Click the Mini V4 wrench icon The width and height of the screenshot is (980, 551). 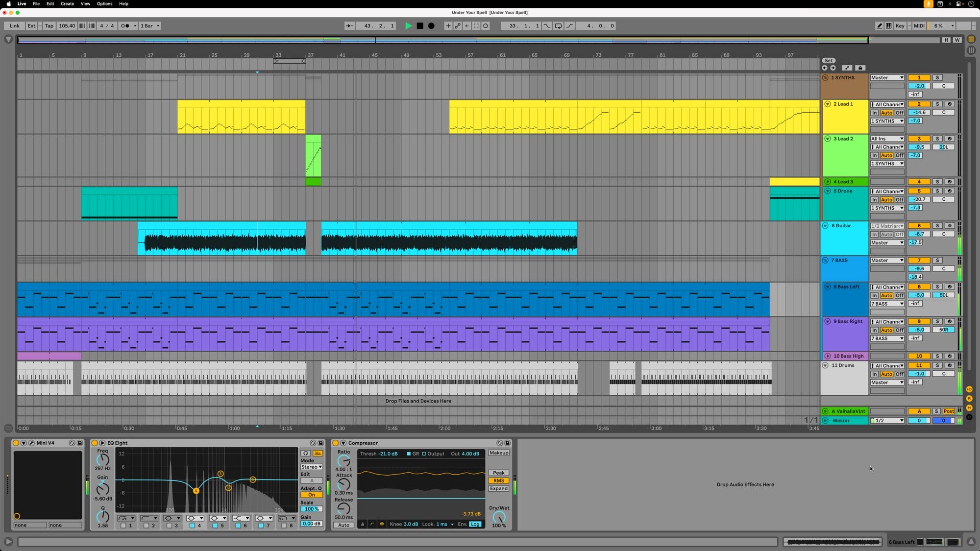(x=31, y=443)
